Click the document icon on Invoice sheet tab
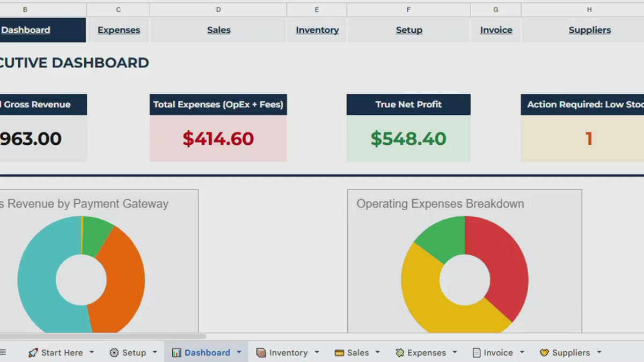644x362 pixels. (476, 352)
